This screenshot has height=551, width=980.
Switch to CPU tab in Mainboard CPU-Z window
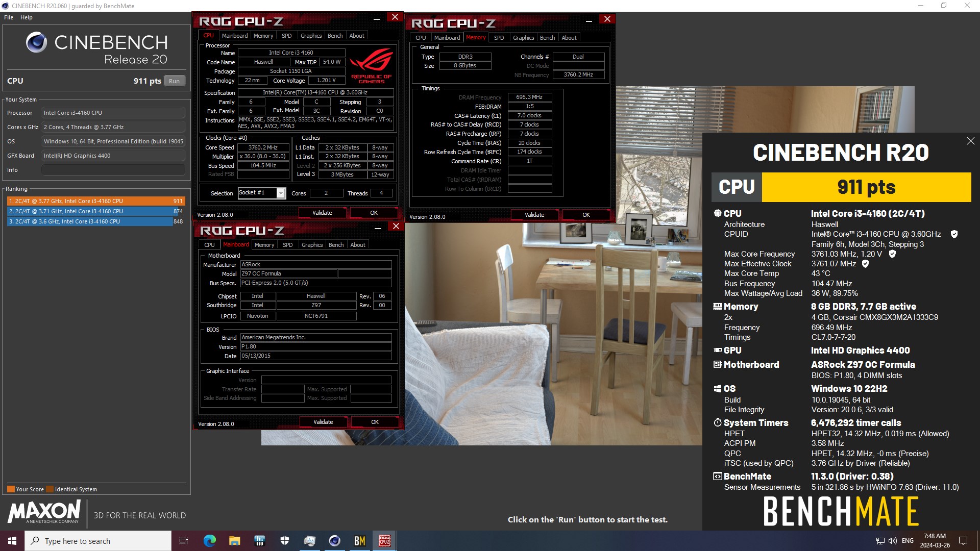[209, 245]
